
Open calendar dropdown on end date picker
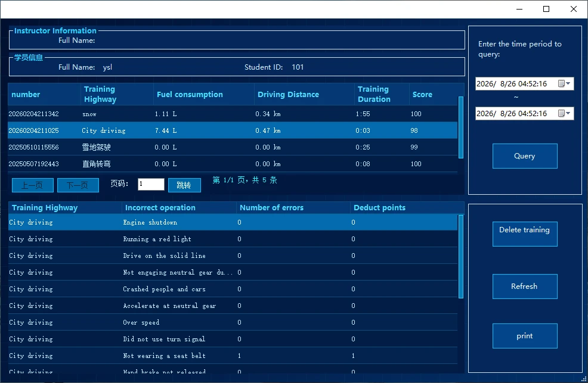(564, 113)
